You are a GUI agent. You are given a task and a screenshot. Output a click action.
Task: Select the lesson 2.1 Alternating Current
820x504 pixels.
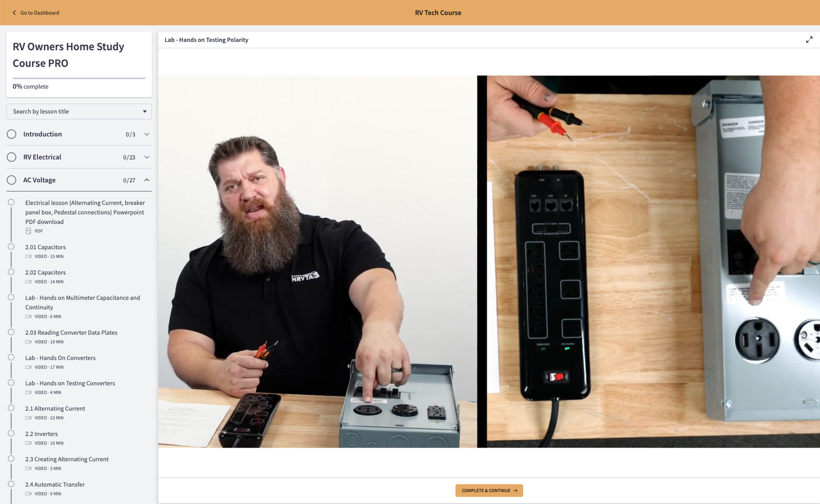[55, 408]
